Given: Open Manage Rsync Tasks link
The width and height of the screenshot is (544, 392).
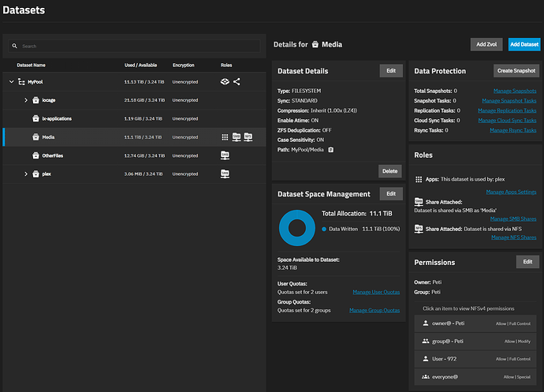Looking at the screenshot, I should 513,130.
